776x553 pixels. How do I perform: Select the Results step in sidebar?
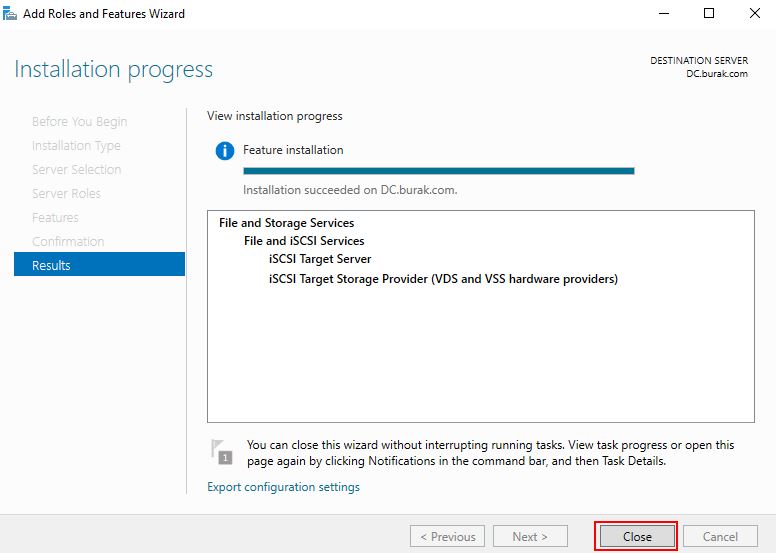click(99, 264)
